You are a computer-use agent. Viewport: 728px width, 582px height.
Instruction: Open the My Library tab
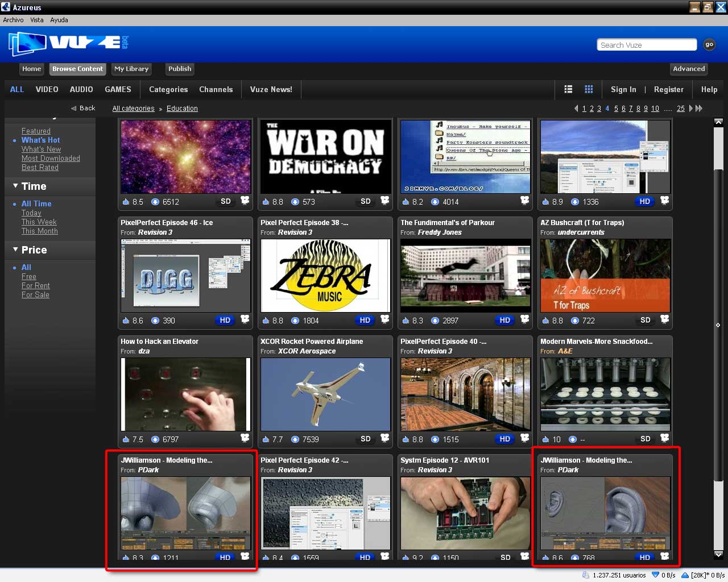[131, 69]
